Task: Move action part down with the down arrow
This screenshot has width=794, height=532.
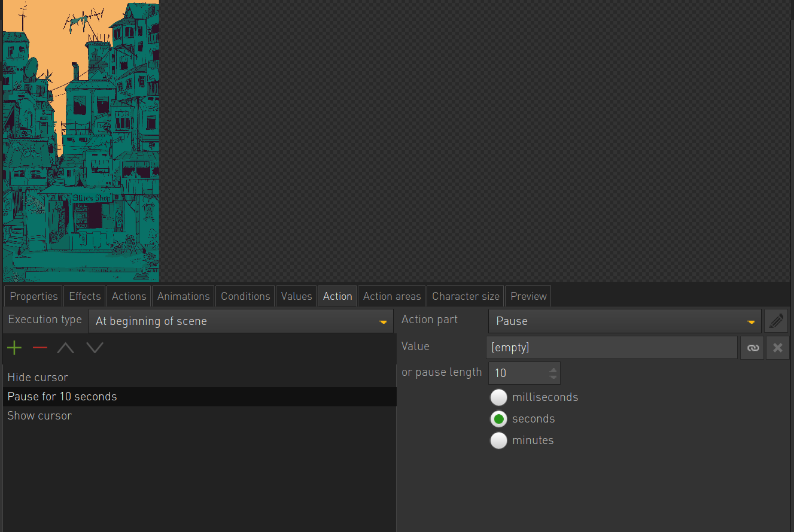Action: [x=95, y=348]
